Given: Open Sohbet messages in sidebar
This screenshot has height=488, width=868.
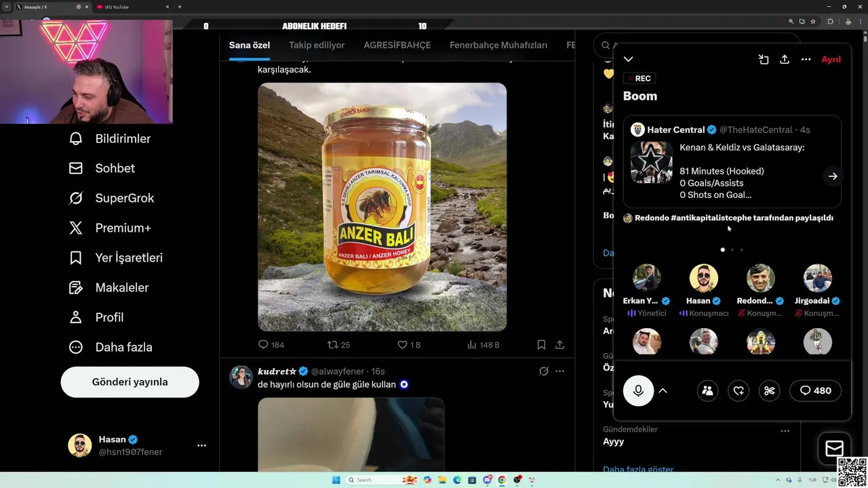Looking at the screenshot, I should tap(102, 168).
